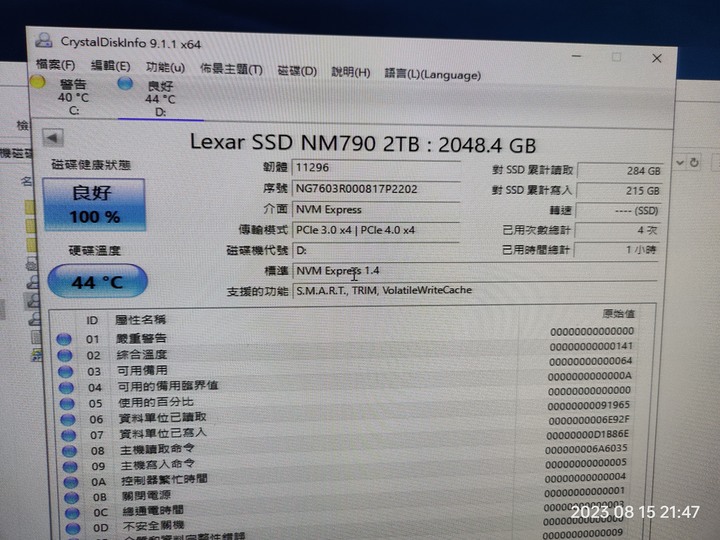Click the disk title Lexar SSD NM790 2TB
The width and height of the screenshot is (720, 540).
point(363,143)
